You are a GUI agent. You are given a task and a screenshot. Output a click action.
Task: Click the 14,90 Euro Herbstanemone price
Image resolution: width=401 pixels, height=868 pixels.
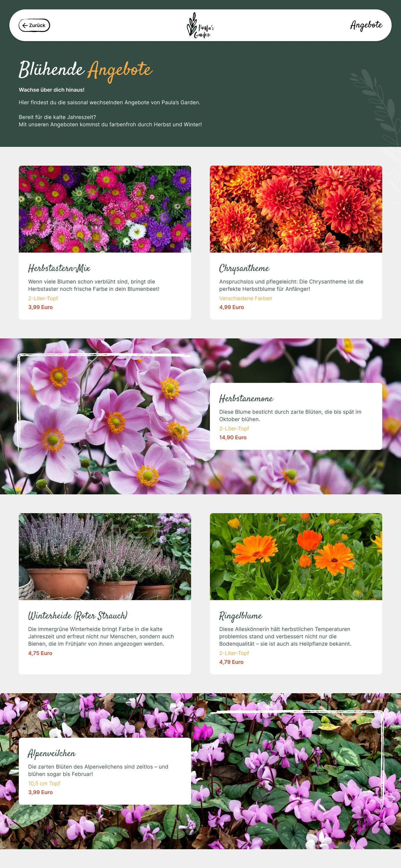[233, 437]
